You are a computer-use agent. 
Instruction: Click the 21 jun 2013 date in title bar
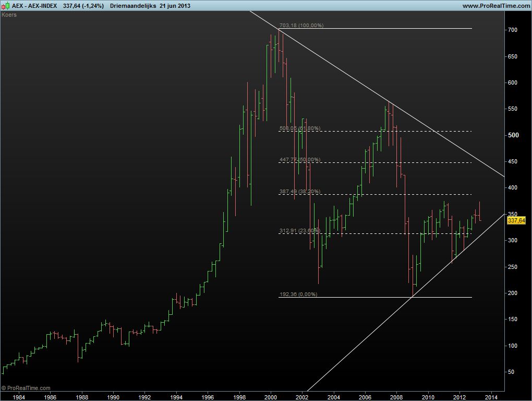coord(172,6)
